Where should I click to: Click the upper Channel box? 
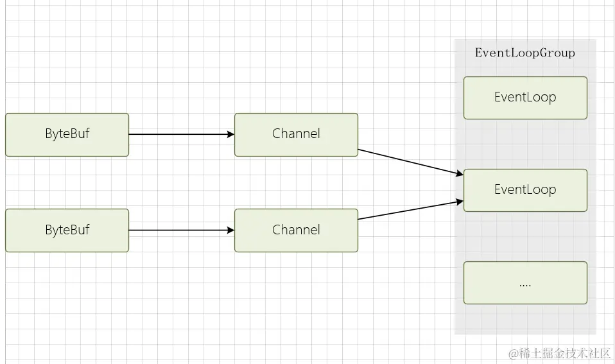click(296, 135)
